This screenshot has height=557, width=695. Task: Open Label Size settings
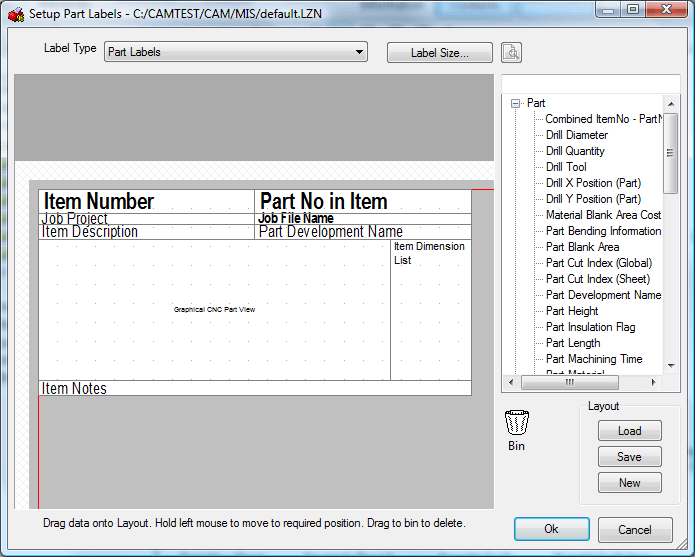tap(440, 53)
